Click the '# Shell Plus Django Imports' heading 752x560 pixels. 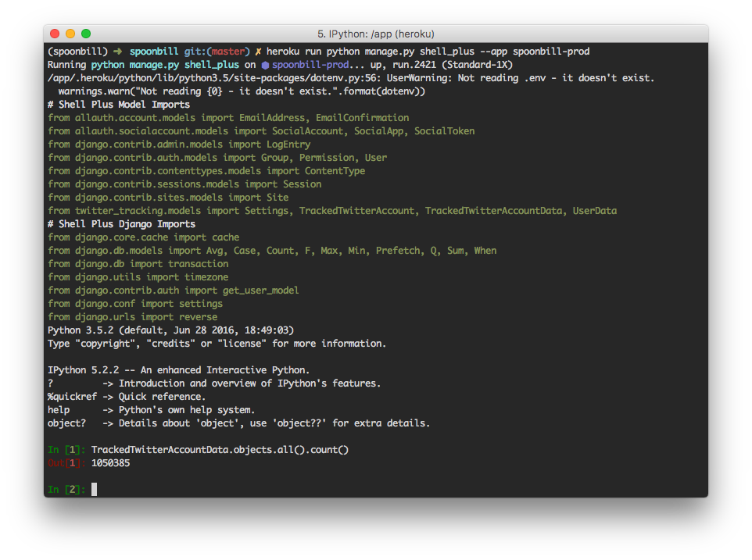click(121, 223)
